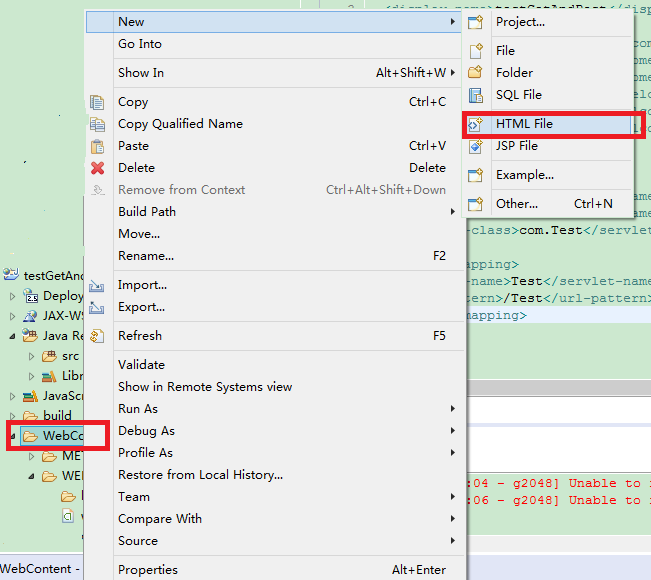651x580 pixels.
Task: Open the New submenu
Action: pos(274,22)
